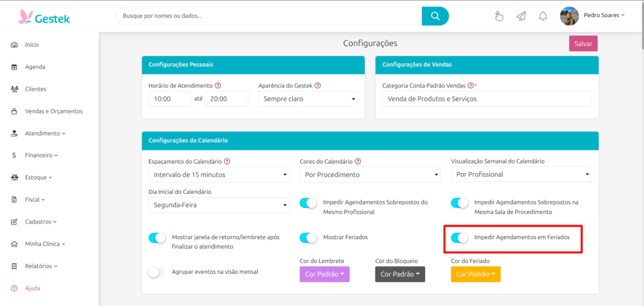
Task: Open Dia Inicial do Calendário dropdown
Action: [219, 205]
